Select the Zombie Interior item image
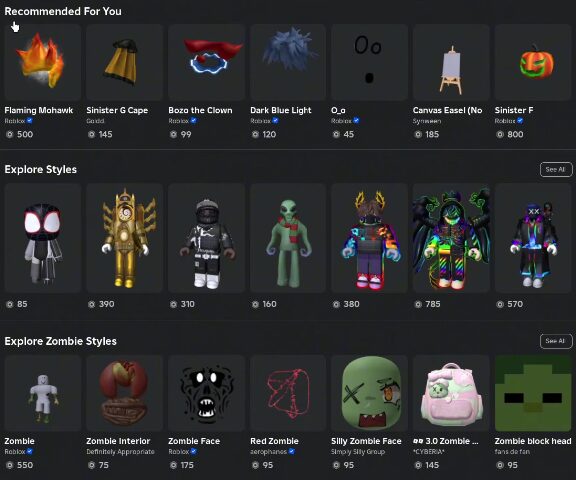The height and width of the screenshot is (480, 576). (x=125, y=393)
